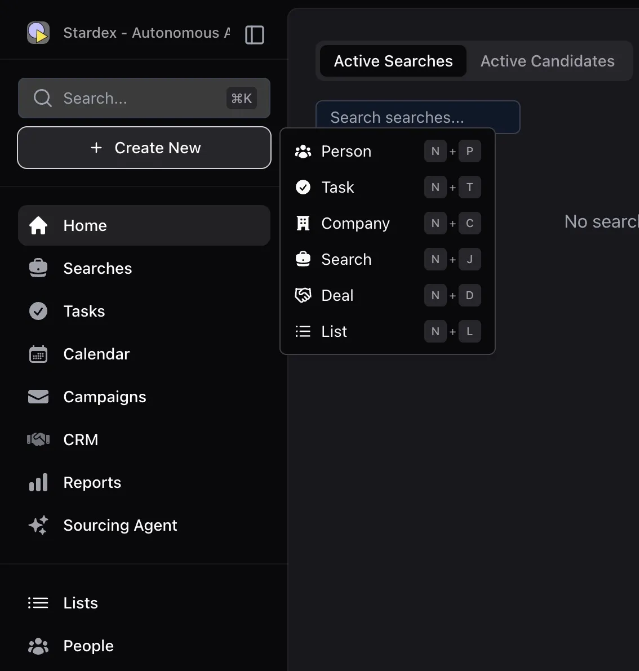
Task: Click the T key badge for Task
Action: click(470, 187)
